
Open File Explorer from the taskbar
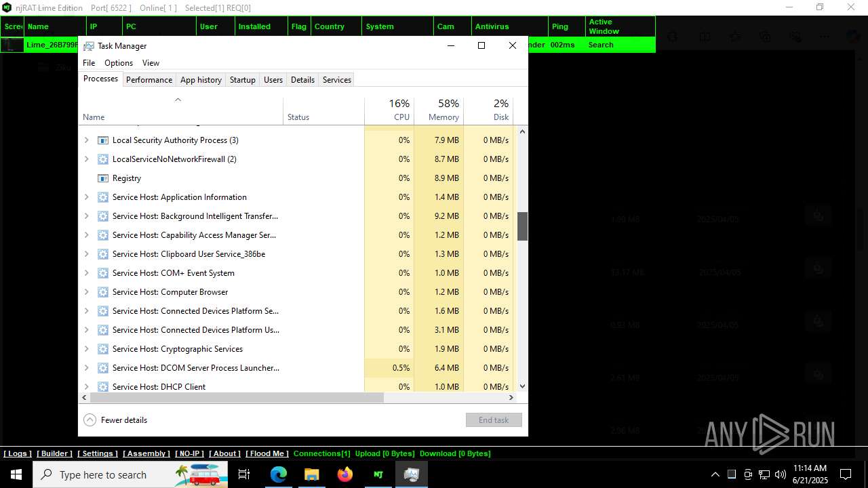coord(311,474)
